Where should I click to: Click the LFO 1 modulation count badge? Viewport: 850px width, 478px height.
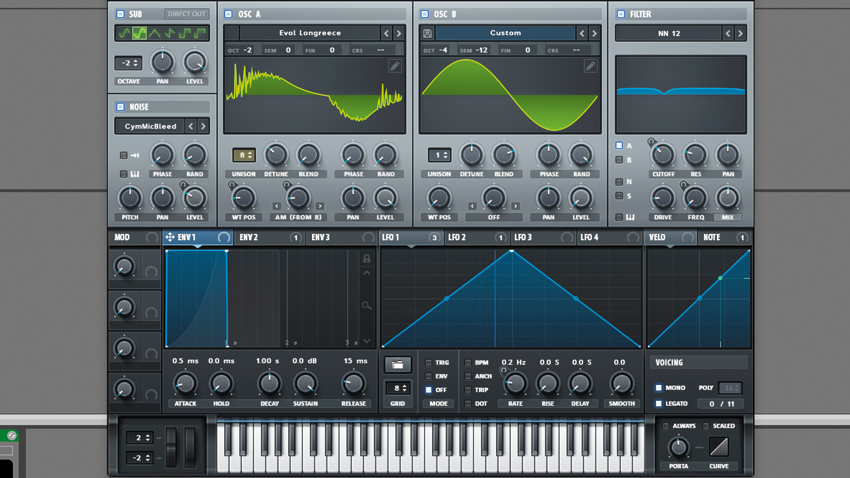[434, 237]
